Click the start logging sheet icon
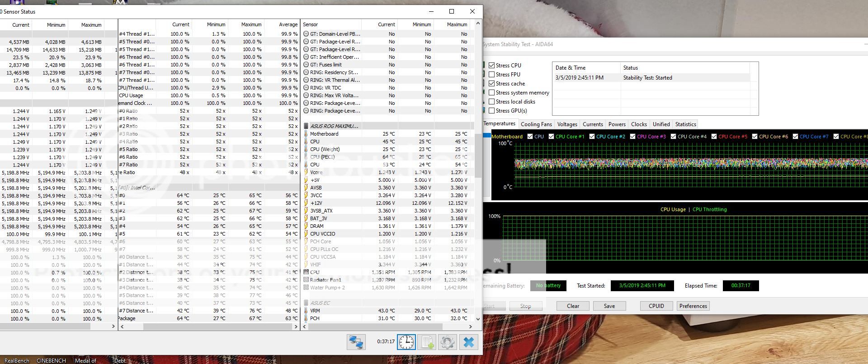Viewport: 868px width, 364px height. 427,342
